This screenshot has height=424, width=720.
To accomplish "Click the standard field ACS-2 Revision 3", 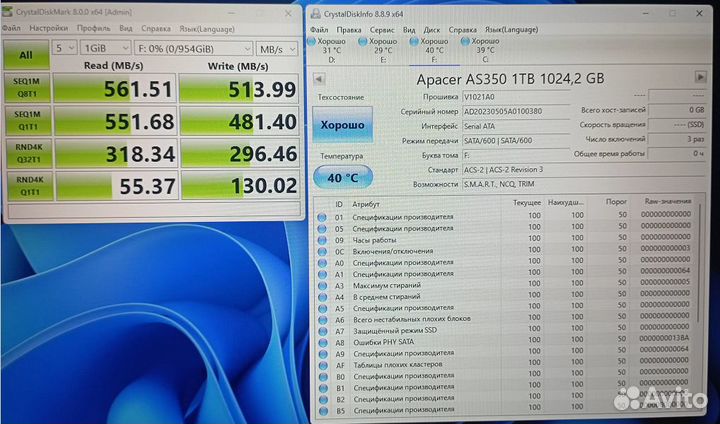I will click(x=584, y=170).
